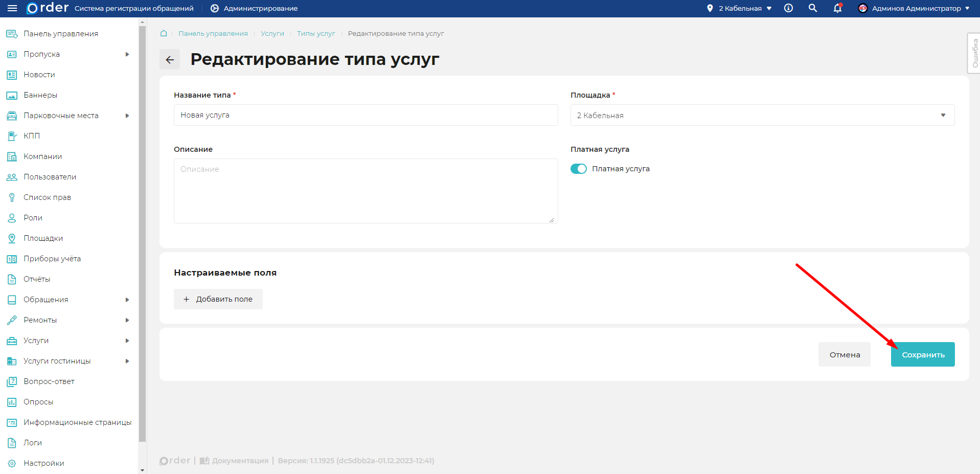Go to home via breadcrumb house icon
This screenshot has height=474, width=980.
(x=164, y=33)
